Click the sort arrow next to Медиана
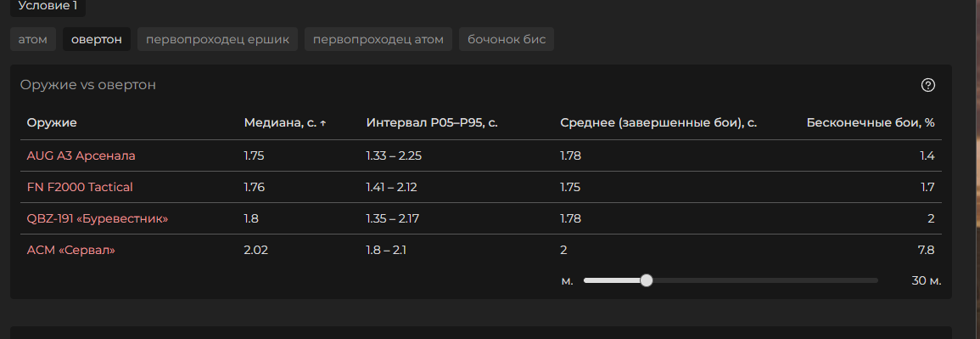Image resolution: width=980 pixels, height=339 pixels. [322, 123]
